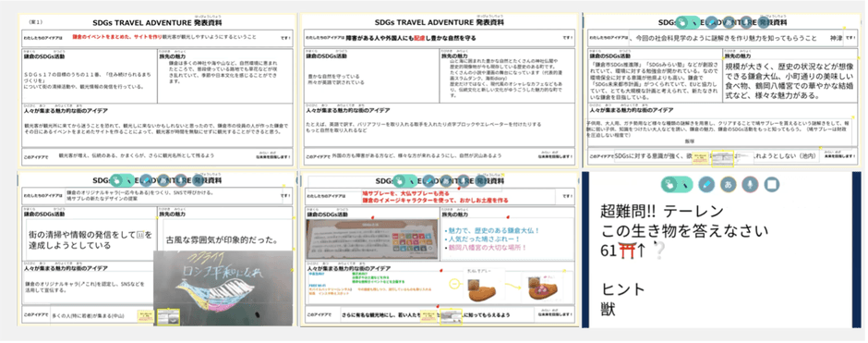Click last toolbar icon on 鳩サブレー slide
This screenshot has width=868, height=343.
(x=480, y=181)
